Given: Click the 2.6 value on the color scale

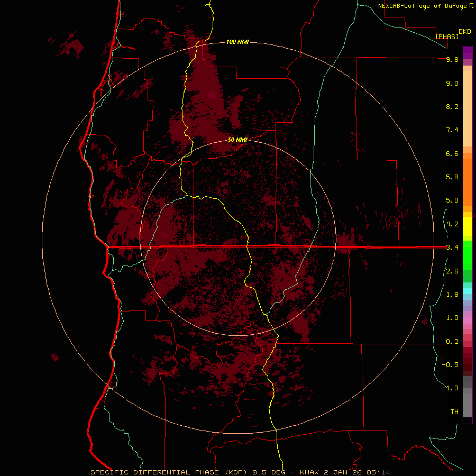Looking at the screenshot, I should (452, 271).
